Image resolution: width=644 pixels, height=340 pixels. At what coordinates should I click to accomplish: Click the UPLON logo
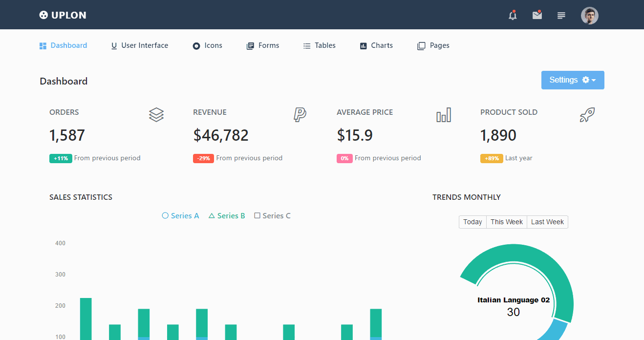(x=63, y=15)
